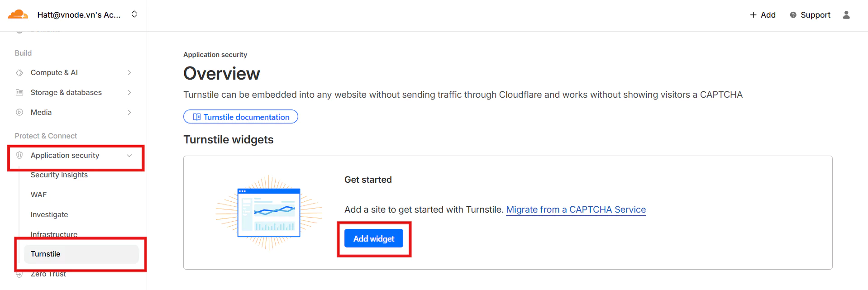Image resolution: width=868 pixels, height=290 pixels.
Task: Select Turnstile in the sidebar
Action: click(x=46, y=254)
